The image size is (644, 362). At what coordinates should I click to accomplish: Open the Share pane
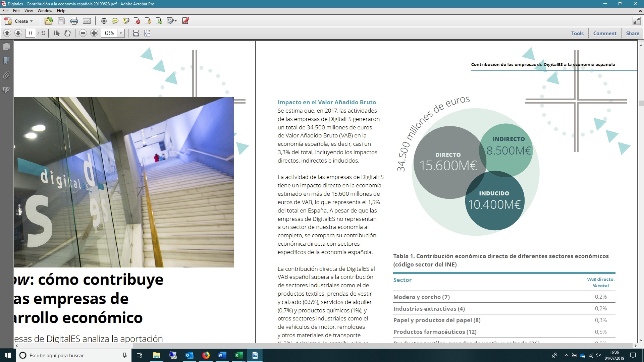(x=633, y=33)
